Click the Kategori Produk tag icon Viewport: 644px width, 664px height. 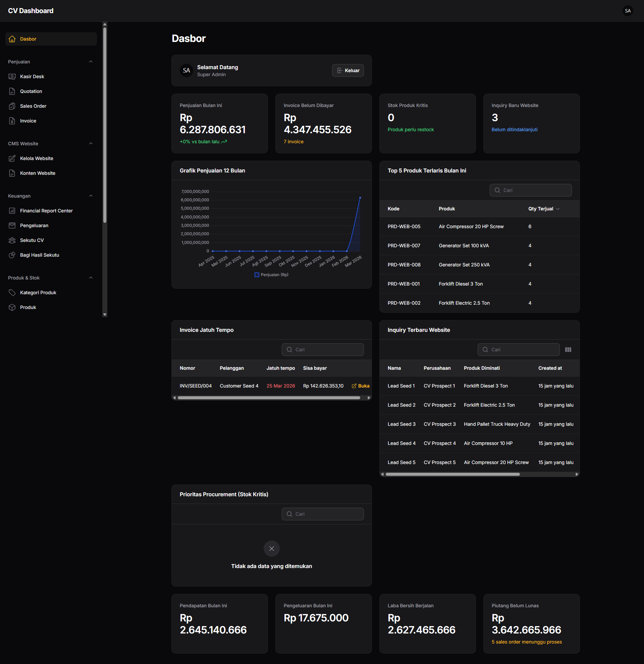[12, 293]
